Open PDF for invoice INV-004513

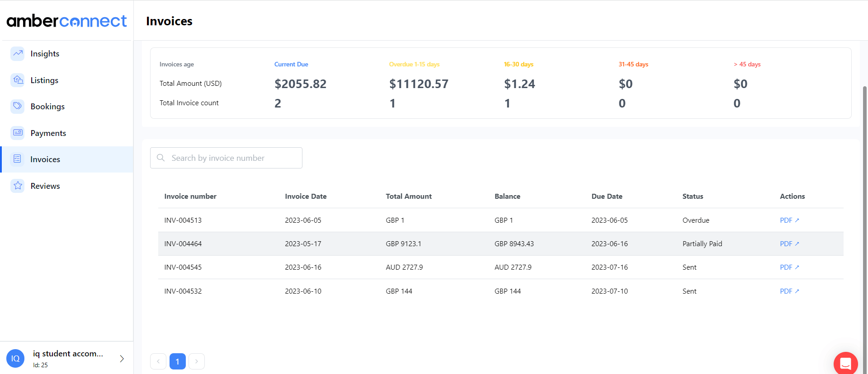point(789,220)
